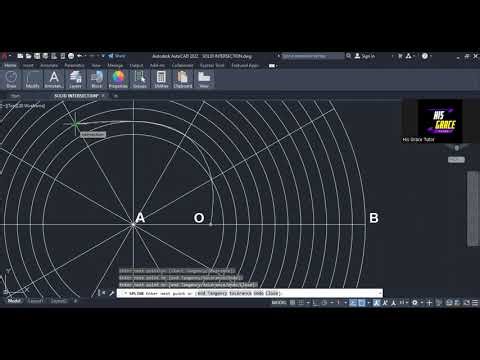Image resolution: width=480 pixels, height=360 pixels.
Task: Open the Help question mark icon
Action: point(425,56)
